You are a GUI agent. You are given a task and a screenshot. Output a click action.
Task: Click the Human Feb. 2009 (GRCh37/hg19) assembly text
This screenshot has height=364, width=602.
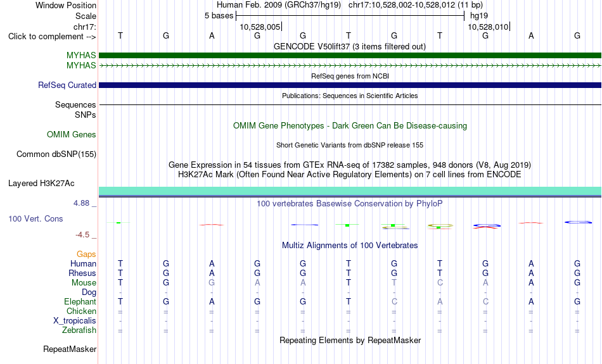tap(279, 5)
